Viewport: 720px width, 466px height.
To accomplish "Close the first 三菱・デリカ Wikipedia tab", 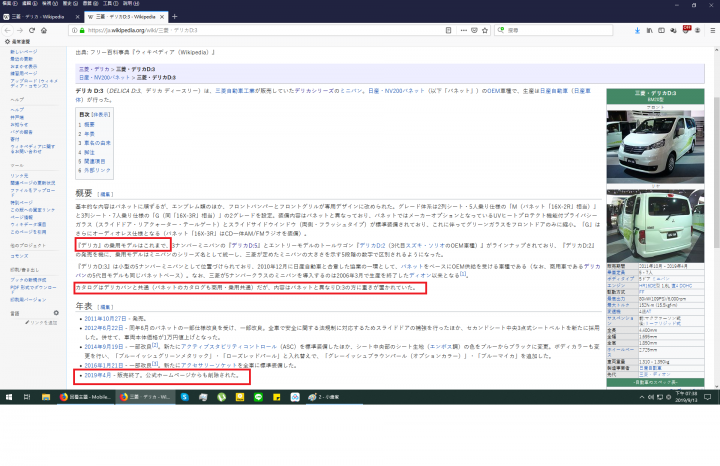I will point(77,17).
